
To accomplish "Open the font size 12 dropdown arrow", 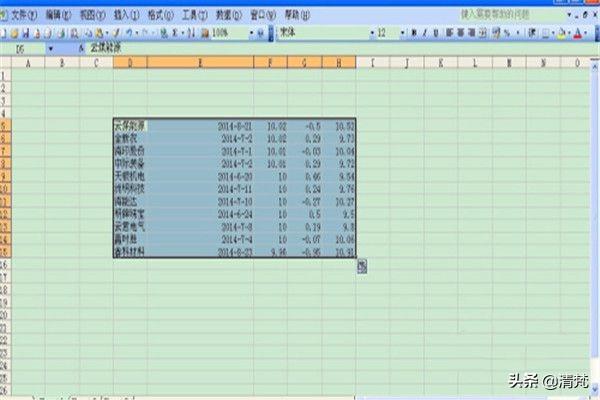I will pyautogui.click(x=402, y=33).
